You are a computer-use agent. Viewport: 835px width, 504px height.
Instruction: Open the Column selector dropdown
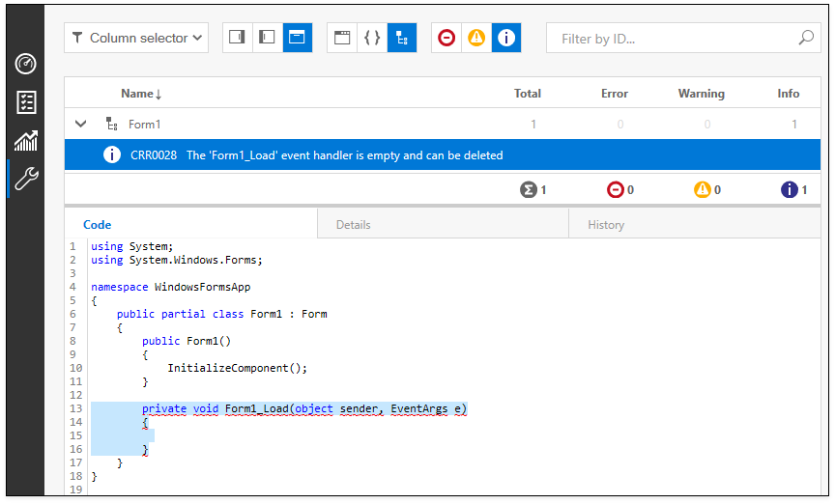click(x=136, y=38)
